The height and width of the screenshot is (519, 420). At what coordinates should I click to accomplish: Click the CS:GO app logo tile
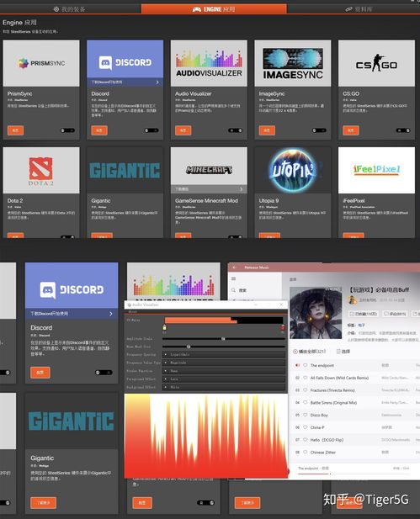[x=376, y=63]
